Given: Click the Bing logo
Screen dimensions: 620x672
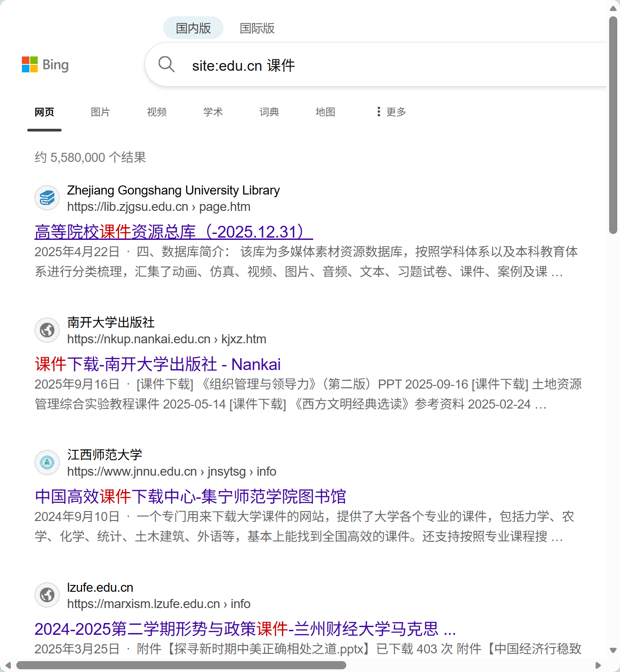Looking at the screenshot, I should coord(45,65).
